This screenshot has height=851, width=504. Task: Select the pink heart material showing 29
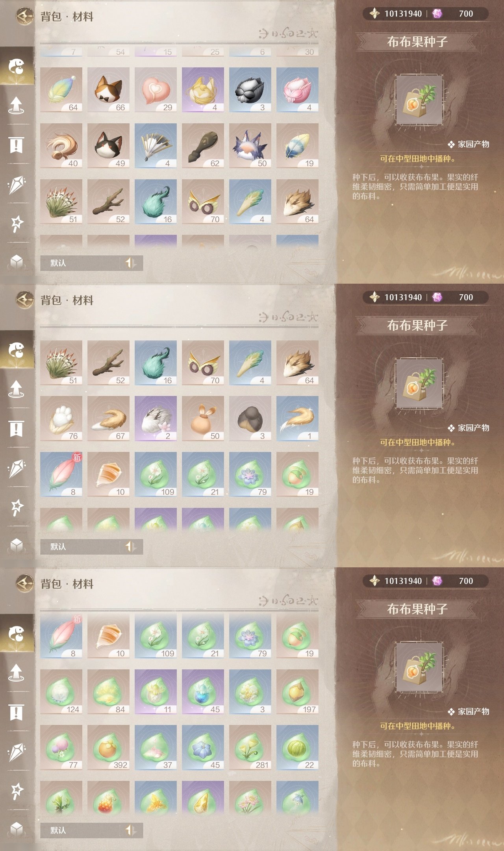click(x=156, y=90)
